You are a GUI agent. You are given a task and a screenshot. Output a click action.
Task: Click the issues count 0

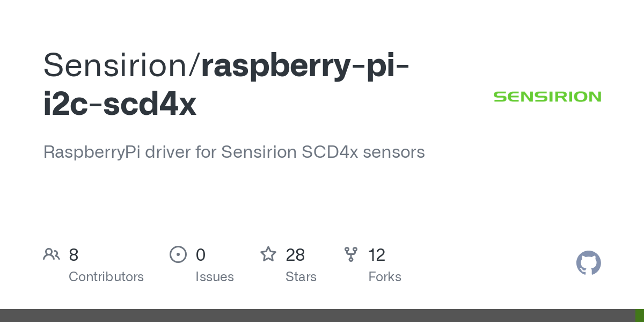click(x=200, y=255)
